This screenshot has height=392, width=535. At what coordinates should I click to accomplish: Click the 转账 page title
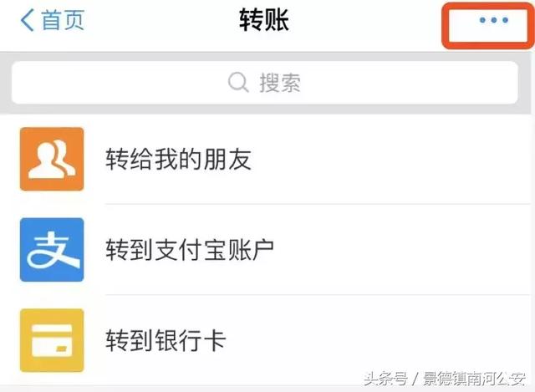pos(264,20)
